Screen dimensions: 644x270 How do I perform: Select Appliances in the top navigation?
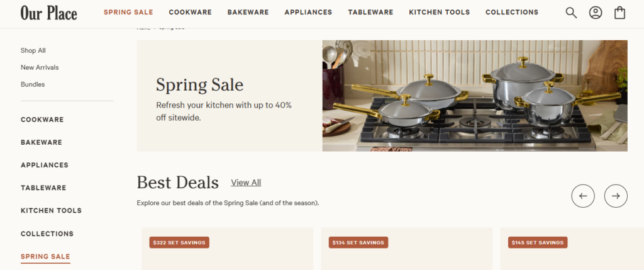click(308, 12)
